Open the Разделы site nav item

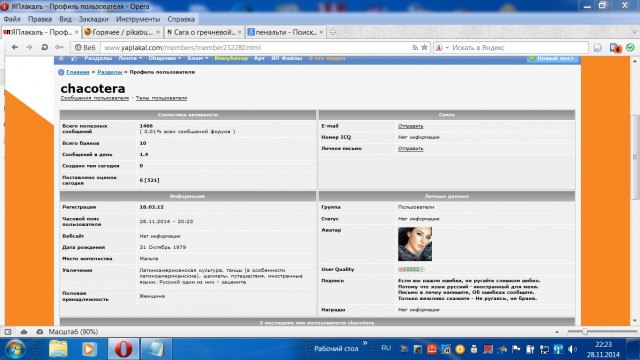pos(98,58)
